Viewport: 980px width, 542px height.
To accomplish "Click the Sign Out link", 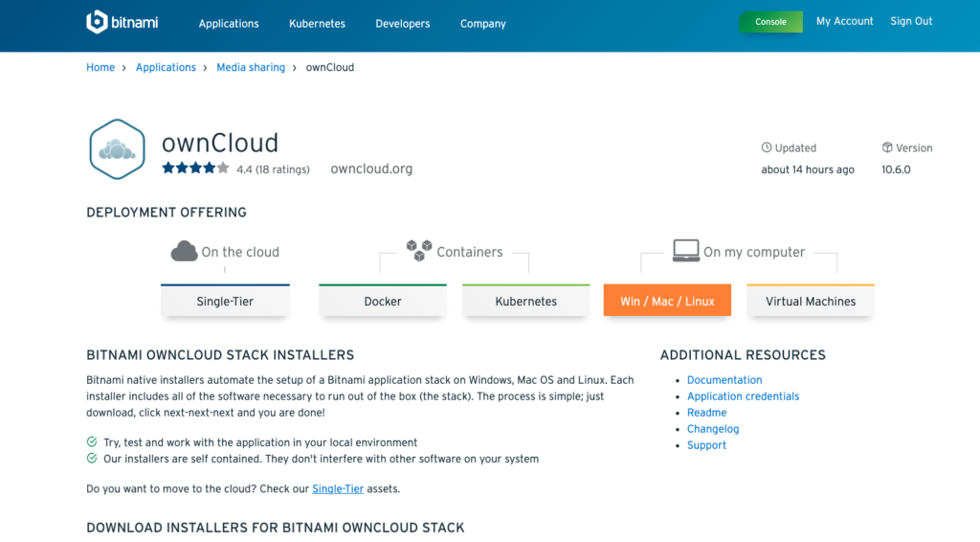I will (x=911, y=21).
